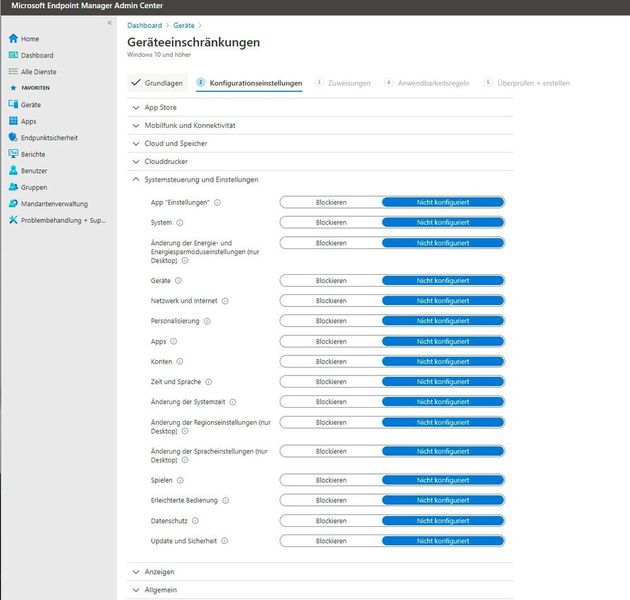Expand Mobilfunk und Konnektivität section

click(320, 125)
